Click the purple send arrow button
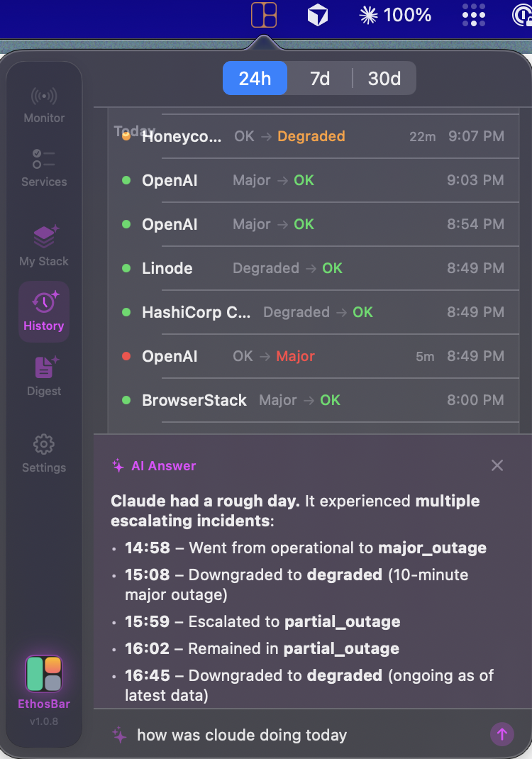The width and height of the screenshot is (532, 759). pos(502,734)
